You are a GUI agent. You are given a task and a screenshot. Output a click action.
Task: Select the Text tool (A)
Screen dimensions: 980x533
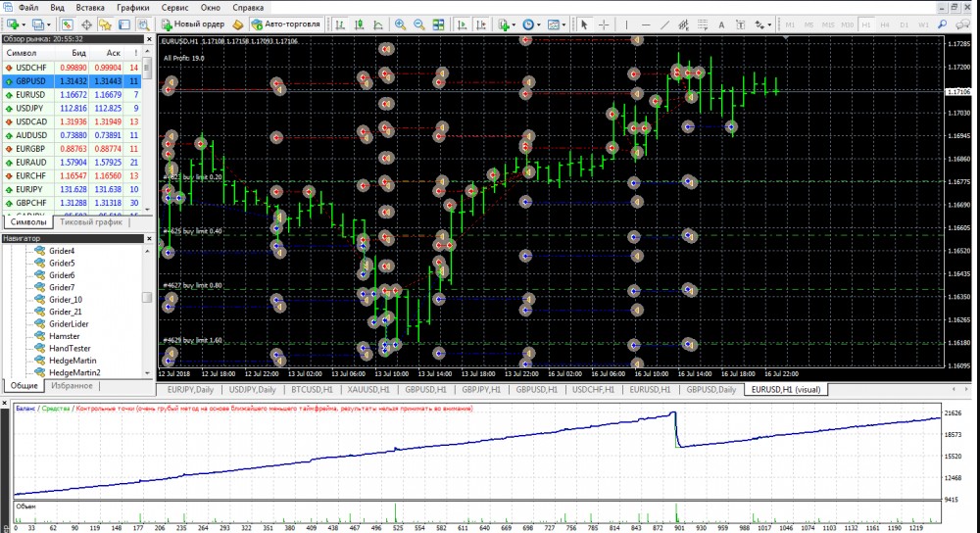pos(721,24)
